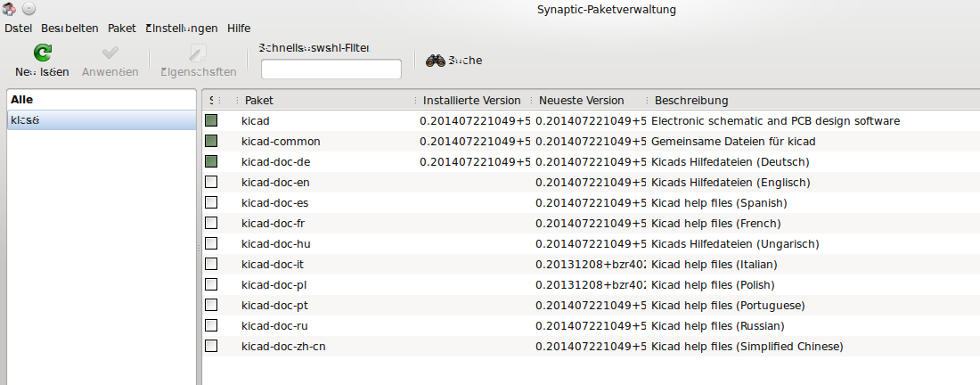Click the Neu laden reload icon
Viewport: 980px width, 385px height.
pos(43,53)
